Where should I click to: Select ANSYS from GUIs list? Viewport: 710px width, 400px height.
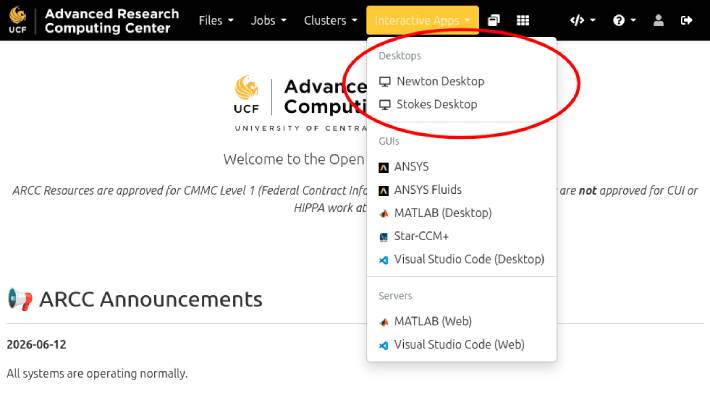pyautogui.click(x=461, y=167)
